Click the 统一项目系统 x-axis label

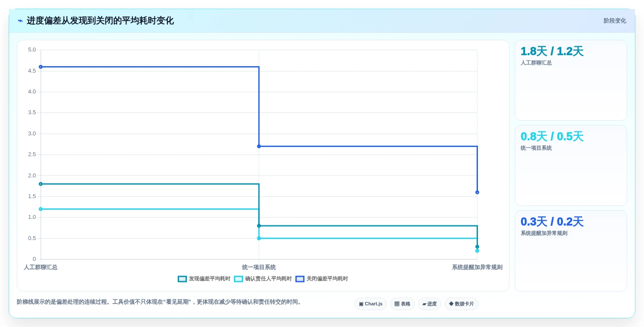click(x=259, y=267)
